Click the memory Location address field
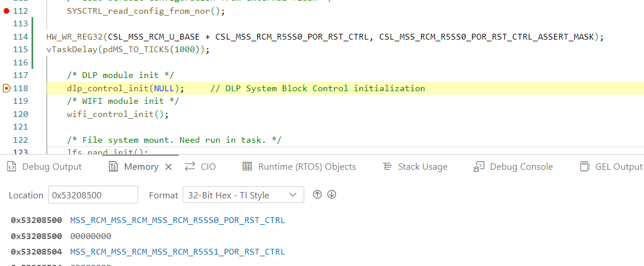 [93, 195]
